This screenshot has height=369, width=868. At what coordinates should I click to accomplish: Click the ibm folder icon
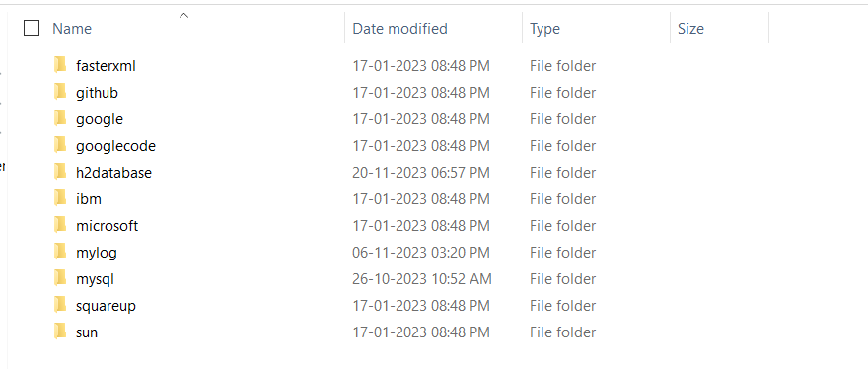click(60, 198)
